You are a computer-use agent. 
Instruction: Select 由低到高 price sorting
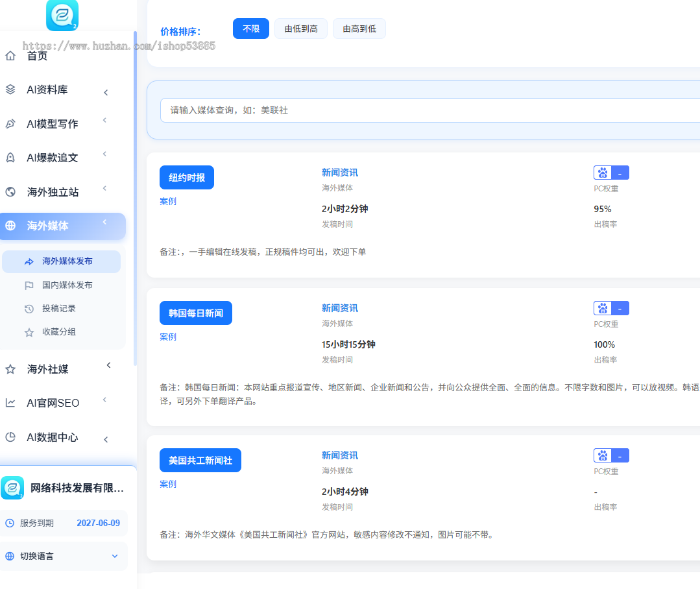[301, 29]
